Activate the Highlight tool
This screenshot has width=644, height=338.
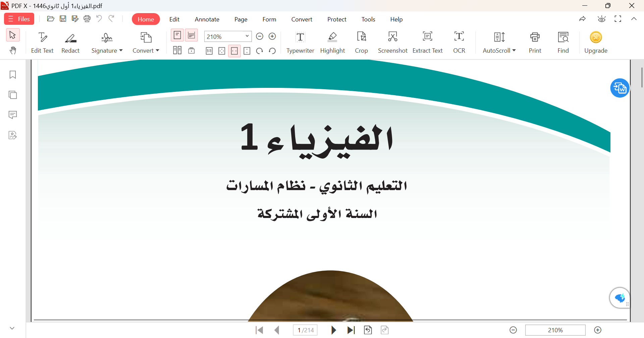click(332, 42)
